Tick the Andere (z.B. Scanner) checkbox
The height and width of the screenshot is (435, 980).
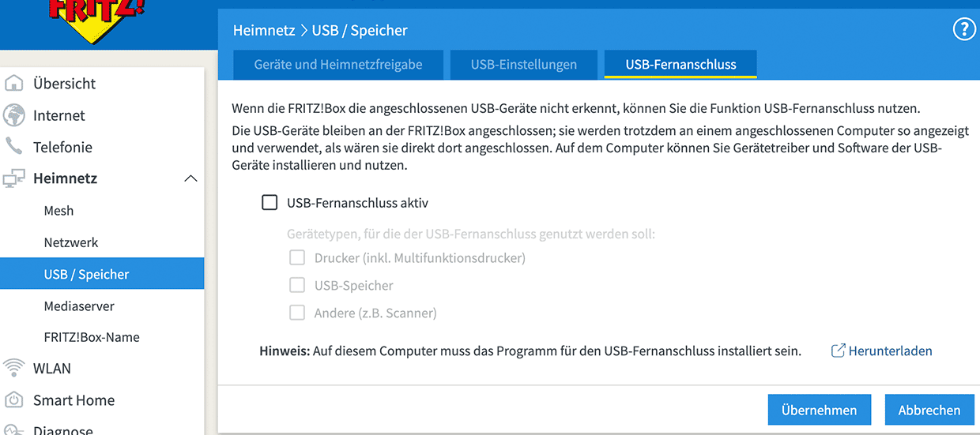coord(297,313)
